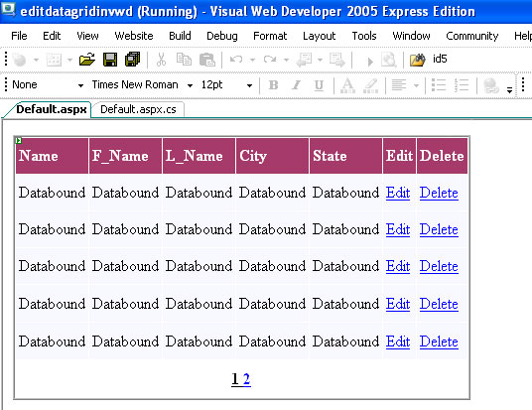The height and width of the screenshot is (410, 532).
Task: Toggle the bulleted list button
Action: tap(439, 84)
